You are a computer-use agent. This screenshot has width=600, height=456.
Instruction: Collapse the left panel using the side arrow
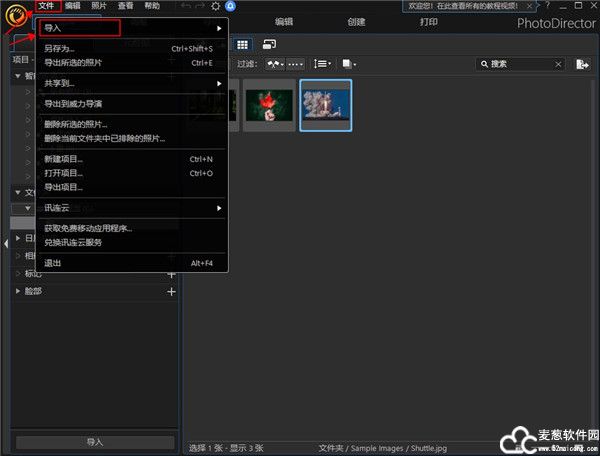(4, 243)
